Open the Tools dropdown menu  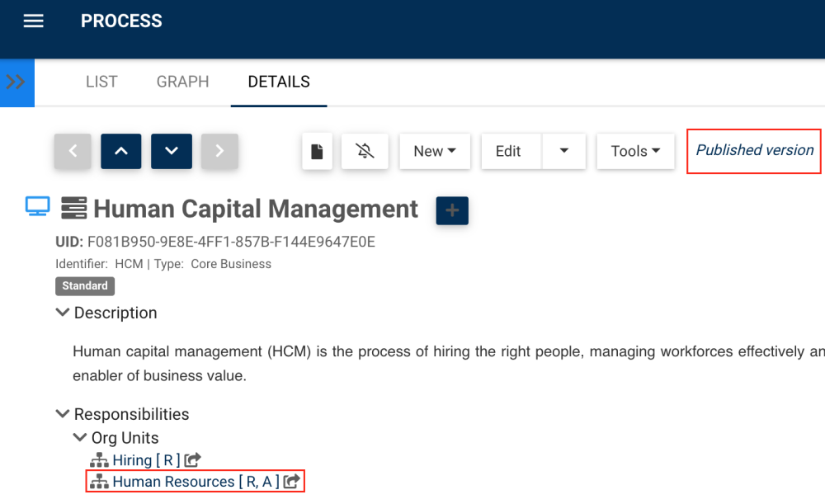635,152
